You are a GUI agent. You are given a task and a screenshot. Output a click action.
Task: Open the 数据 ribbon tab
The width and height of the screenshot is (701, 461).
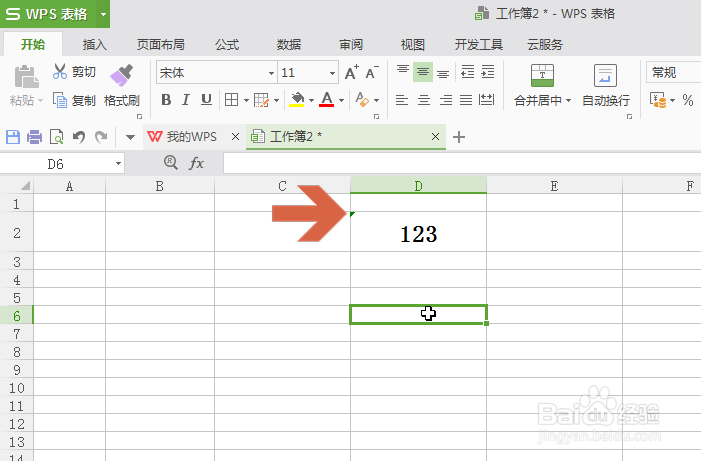pos(289,44)
